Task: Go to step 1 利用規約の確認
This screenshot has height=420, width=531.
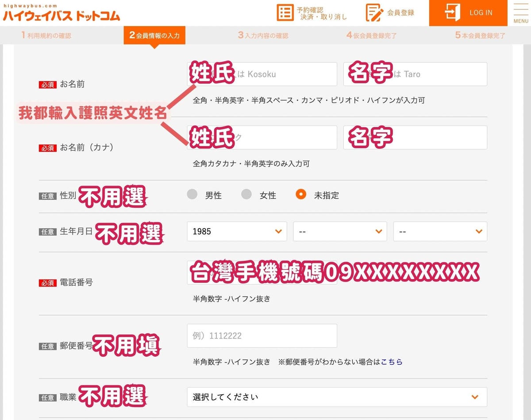Action: pyautogui.click(x=46, y=35)
